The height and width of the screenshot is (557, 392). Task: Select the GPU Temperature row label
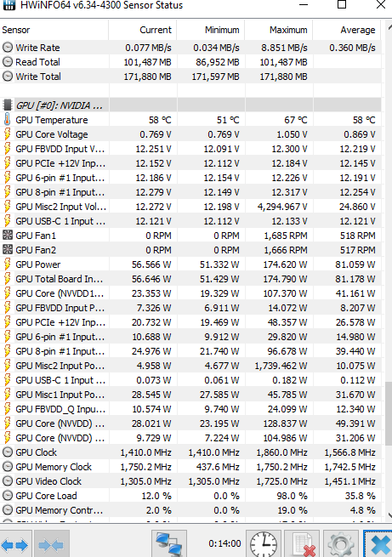(52, 120)
